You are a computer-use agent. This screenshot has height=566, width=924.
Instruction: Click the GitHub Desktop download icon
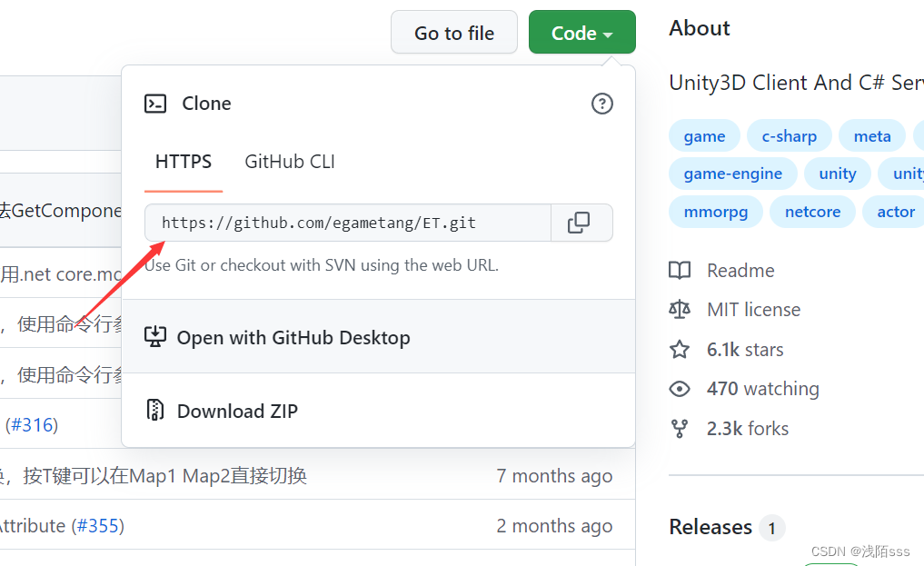[155, 337]
